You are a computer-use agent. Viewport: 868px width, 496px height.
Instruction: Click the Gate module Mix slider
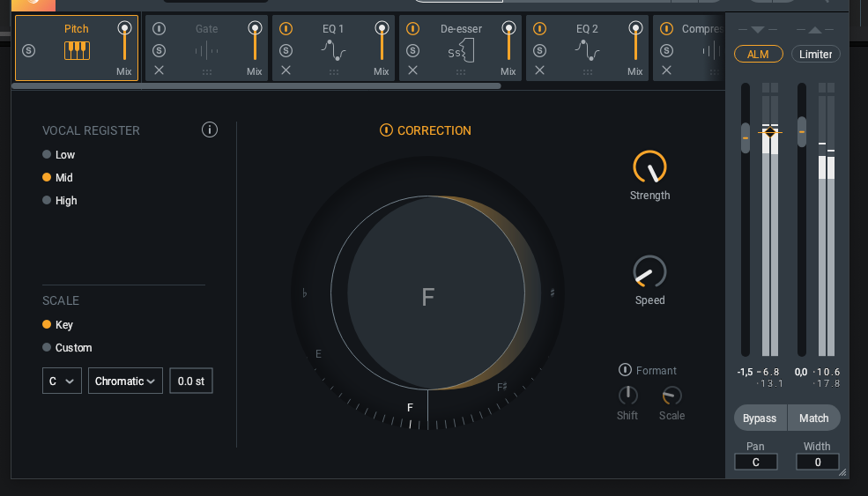255,41
